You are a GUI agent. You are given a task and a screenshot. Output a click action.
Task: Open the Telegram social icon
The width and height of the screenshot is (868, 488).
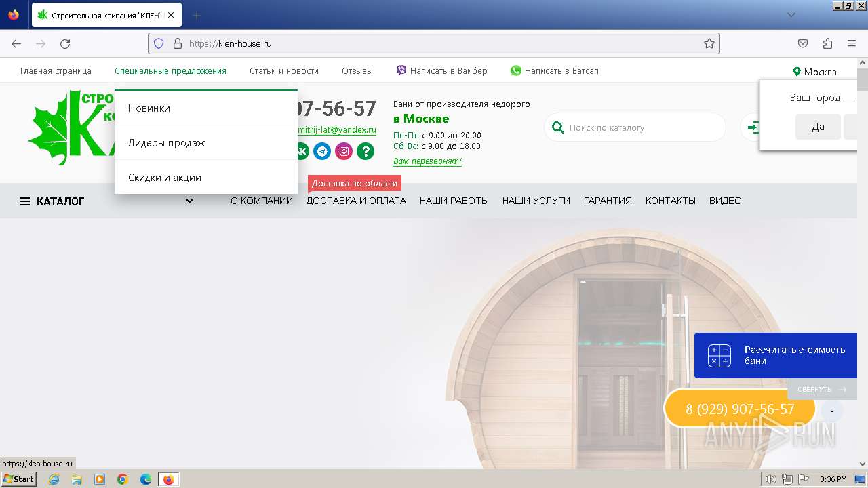[322, 151]
